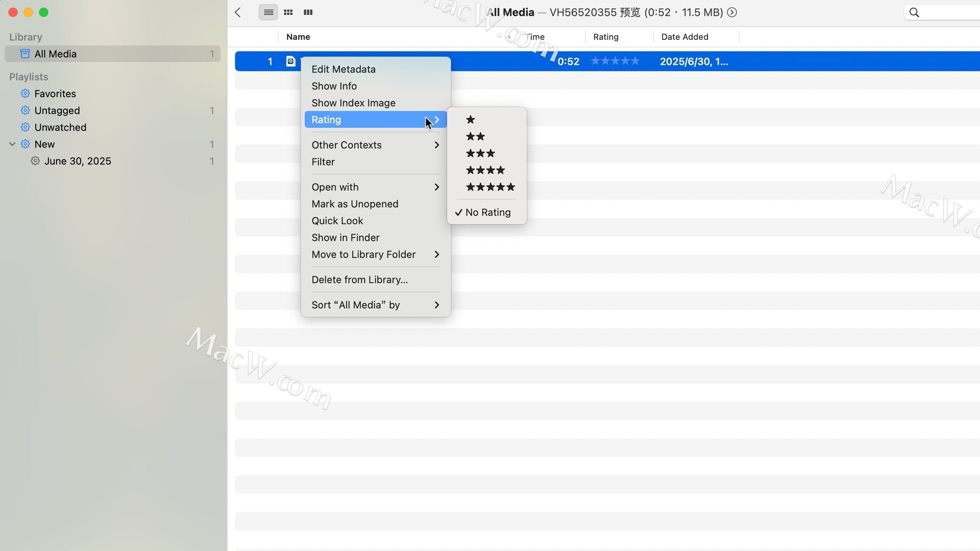The width and height of the screenshot is (980, 551).
Task: Click the Playlists sidebar heading
Action: click(29, 77)
